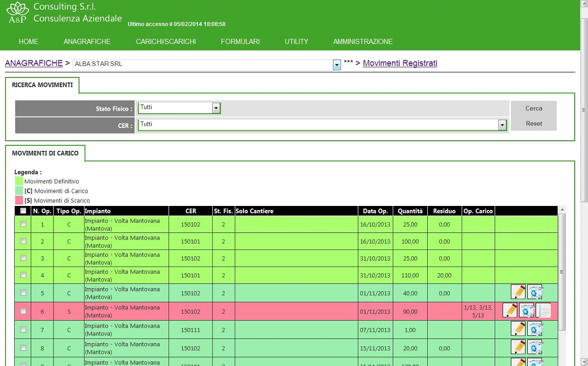Open the ALBA STAR SRL company dropdown
The image size is (588, 366).
(x=337, y=65)
